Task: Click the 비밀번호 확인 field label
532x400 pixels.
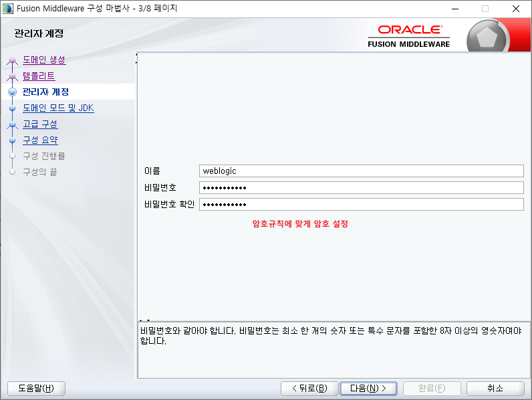Action: 169,204
